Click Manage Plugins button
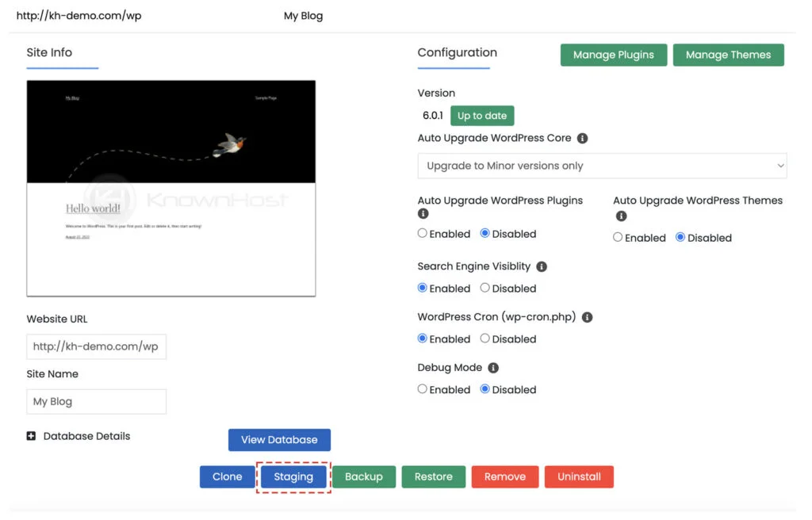This screenshot has height=520, width=812. (x=614, y=55)
